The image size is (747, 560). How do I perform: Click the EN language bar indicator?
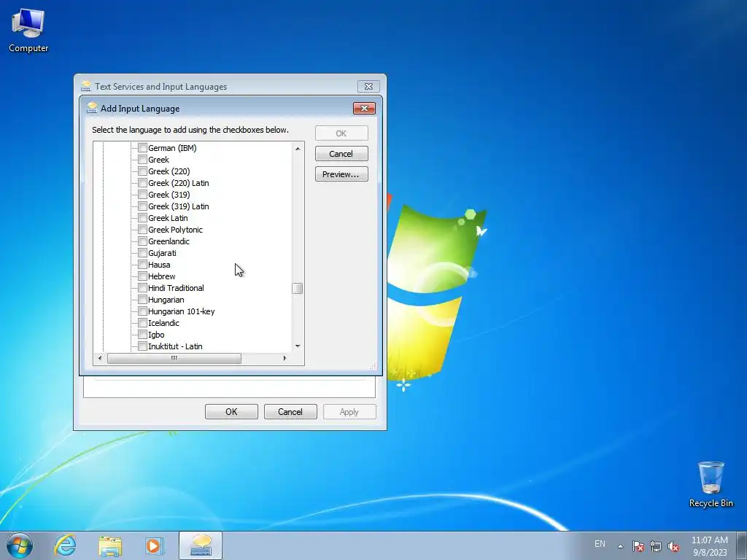coord(600,544)
